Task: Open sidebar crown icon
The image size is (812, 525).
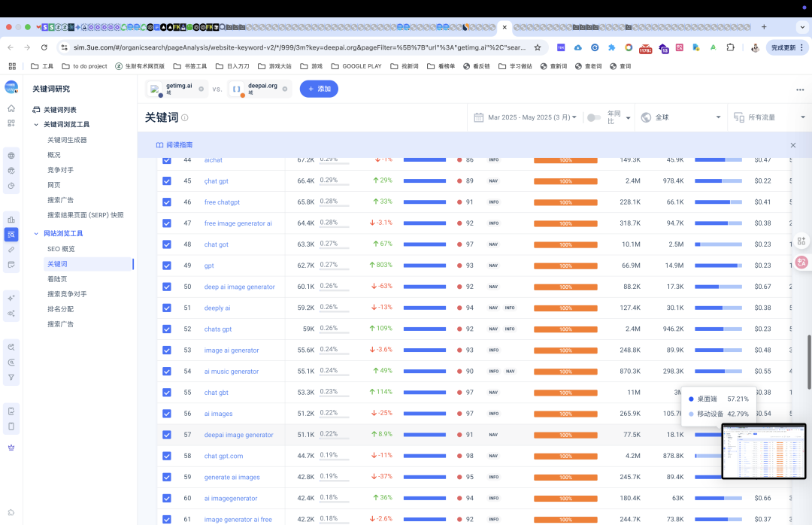Action: pos(11,448)
